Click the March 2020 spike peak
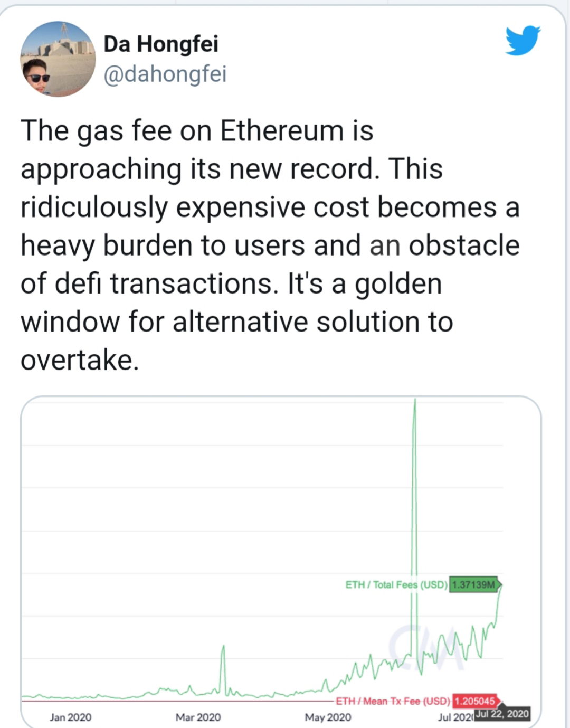Screen dimensions: 570x728 (223, 646)
